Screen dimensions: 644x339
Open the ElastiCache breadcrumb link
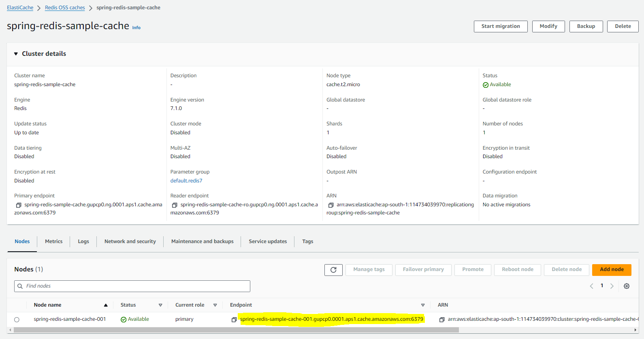click(20, 8)
